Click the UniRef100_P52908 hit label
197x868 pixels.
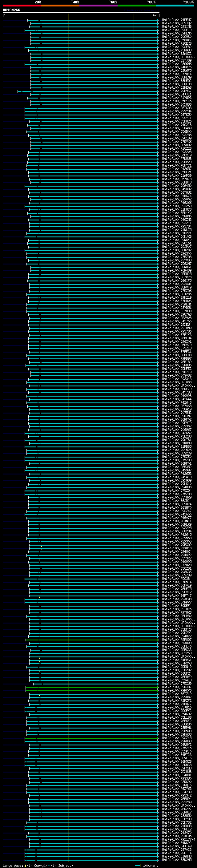point(177,318)
